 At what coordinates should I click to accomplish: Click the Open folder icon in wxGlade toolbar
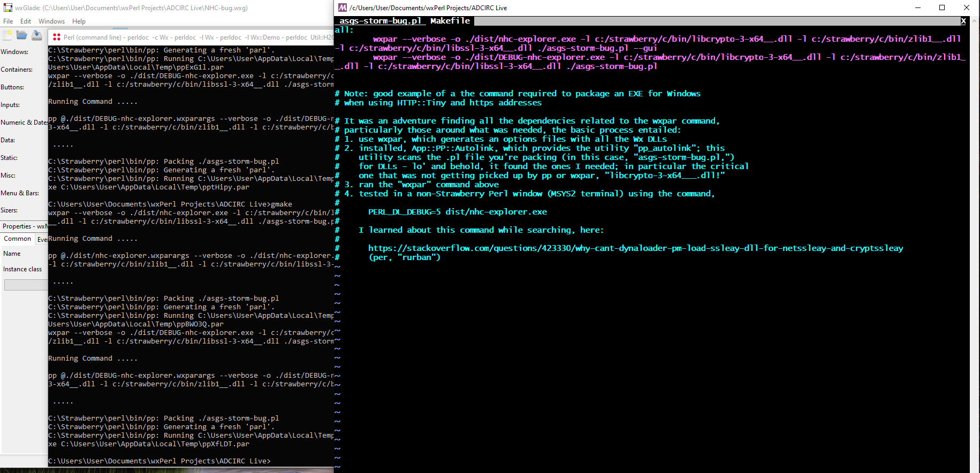click(22, 35)
